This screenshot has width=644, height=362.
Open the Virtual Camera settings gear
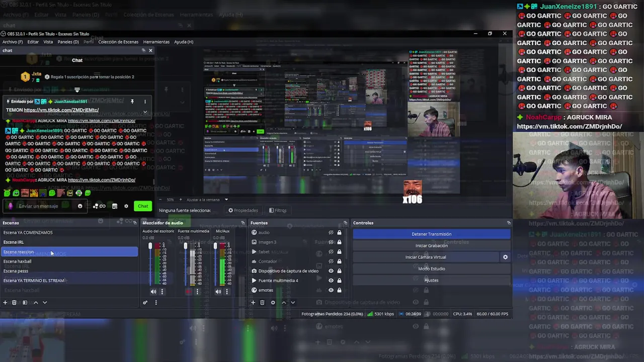(x=505, y=257)
